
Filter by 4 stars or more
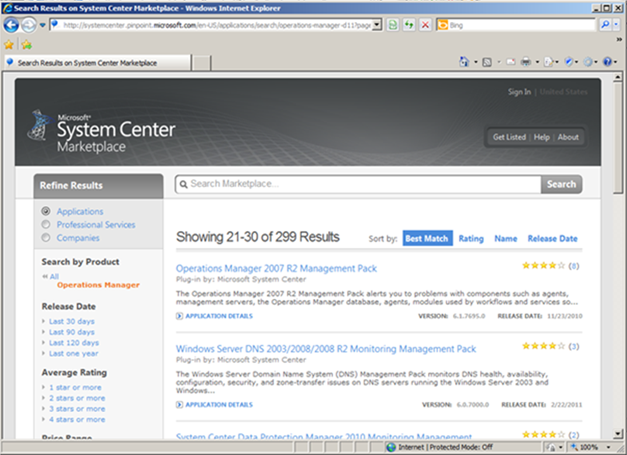pyautogui.click(x=77, y=419)
